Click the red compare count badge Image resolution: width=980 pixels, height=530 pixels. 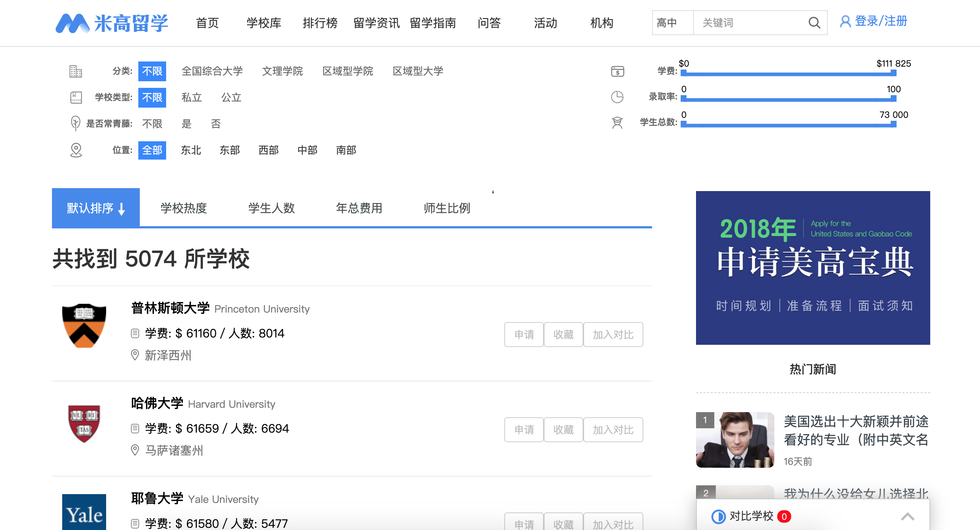click(784, 516)
